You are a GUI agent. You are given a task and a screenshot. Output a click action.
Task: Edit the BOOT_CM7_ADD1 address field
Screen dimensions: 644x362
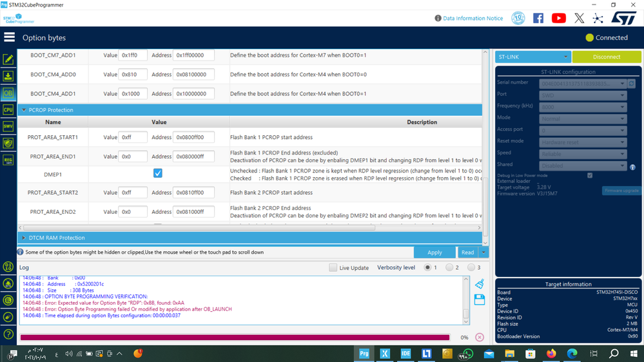(x=193, y=55)
